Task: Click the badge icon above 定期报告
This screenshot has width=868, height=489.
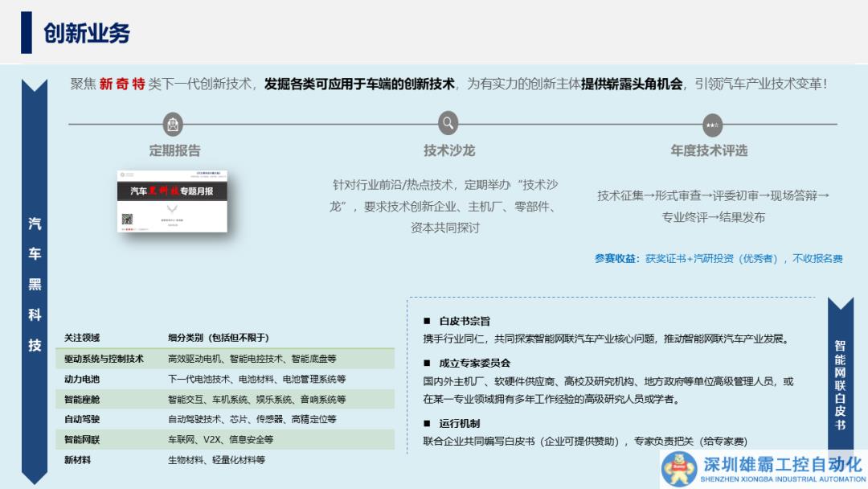Action: click(x=173, y=125)
